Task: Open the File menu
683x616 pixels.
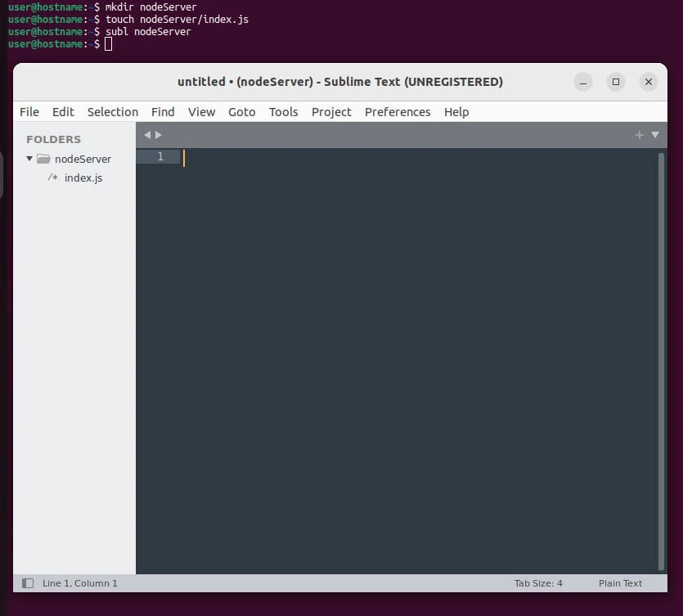Action: click(x=29, y=112)
